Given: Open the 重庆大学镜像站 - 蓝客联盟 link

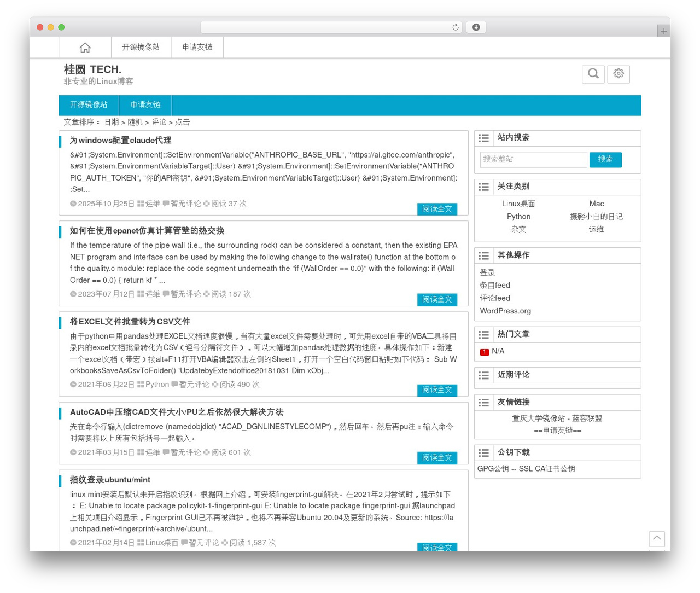Looking at the screenshot, I should tap(557, 418).
